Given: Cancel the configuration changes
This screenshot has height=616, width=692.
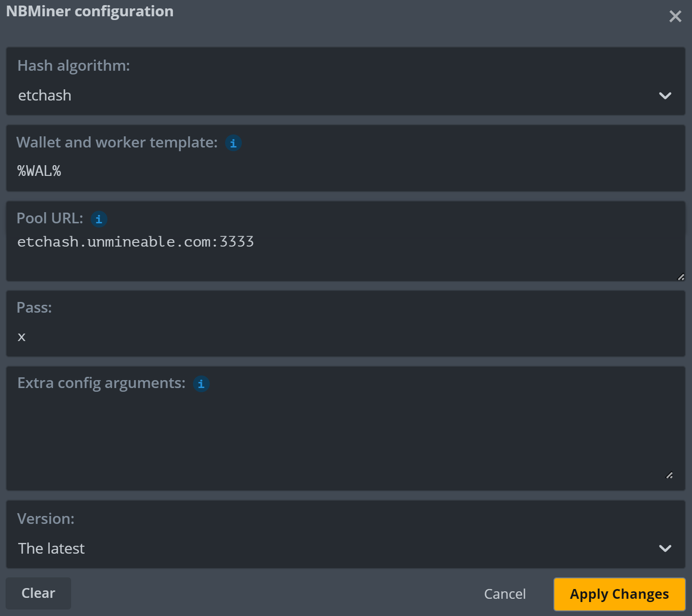Looking at the screenshot, I should (505, 594).
